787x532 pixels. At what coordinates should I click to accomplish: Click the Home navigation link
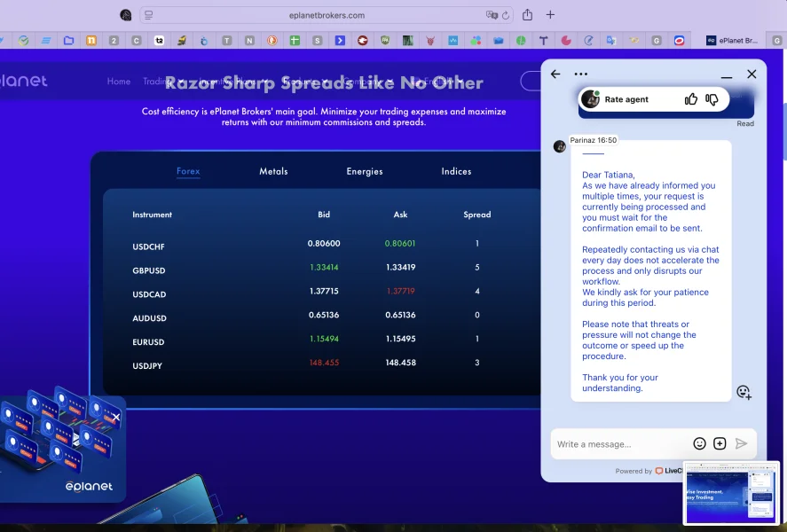coord(119,82)
